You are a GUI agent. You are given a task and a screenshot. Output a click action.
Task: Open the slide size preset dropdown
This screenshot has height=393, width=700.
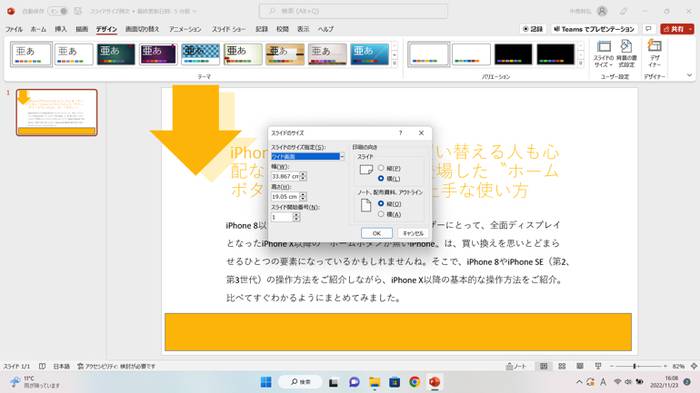[x=342, y=157]
